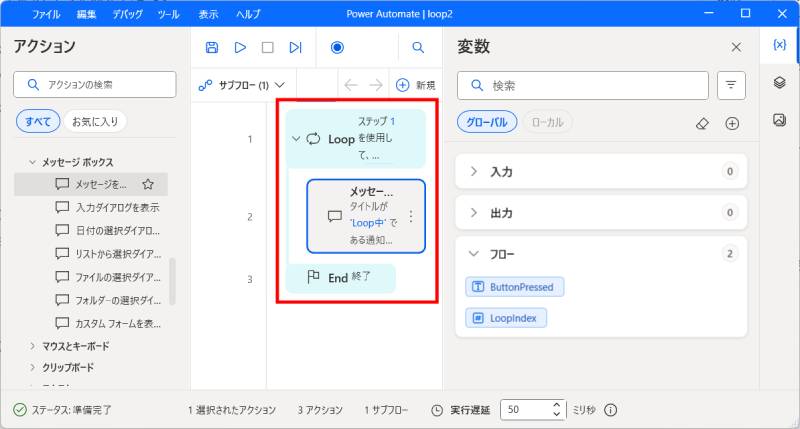Click the Stop flow icon
This screenshot has height=429, width=800.
tap(267, 47)
